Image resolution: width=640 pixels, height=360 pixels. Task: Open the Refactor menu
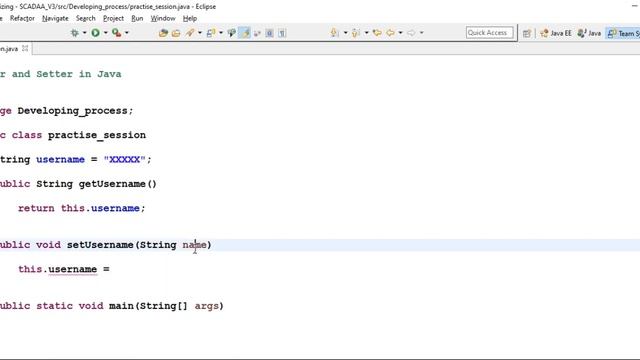(22, 18)
